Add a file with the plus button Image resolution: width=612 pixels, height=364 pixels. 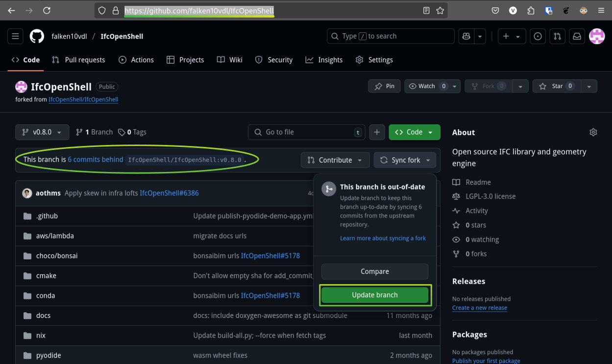377,132
